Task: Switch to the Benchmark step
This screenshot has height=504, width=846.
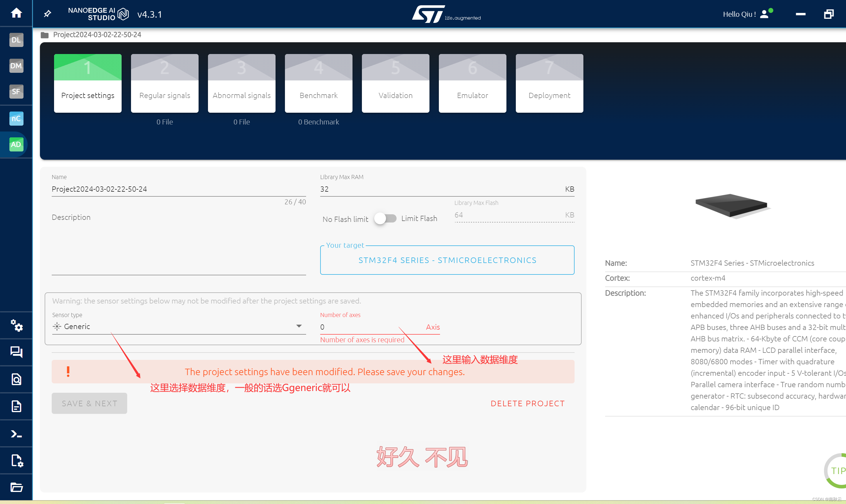Action: (318, 84)
